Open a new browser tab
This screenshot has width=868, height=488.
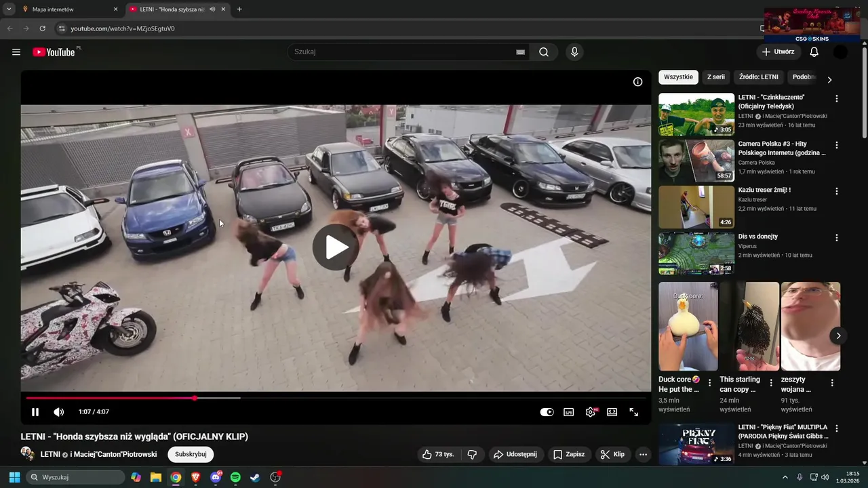pyautogui.click(x=239, y=9)
